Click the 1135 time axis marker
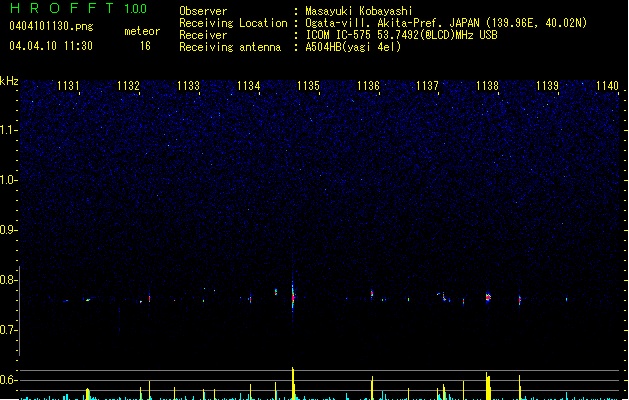Image resolution: width=629 pixels, height=400 pixels. (x=308, y=86)
